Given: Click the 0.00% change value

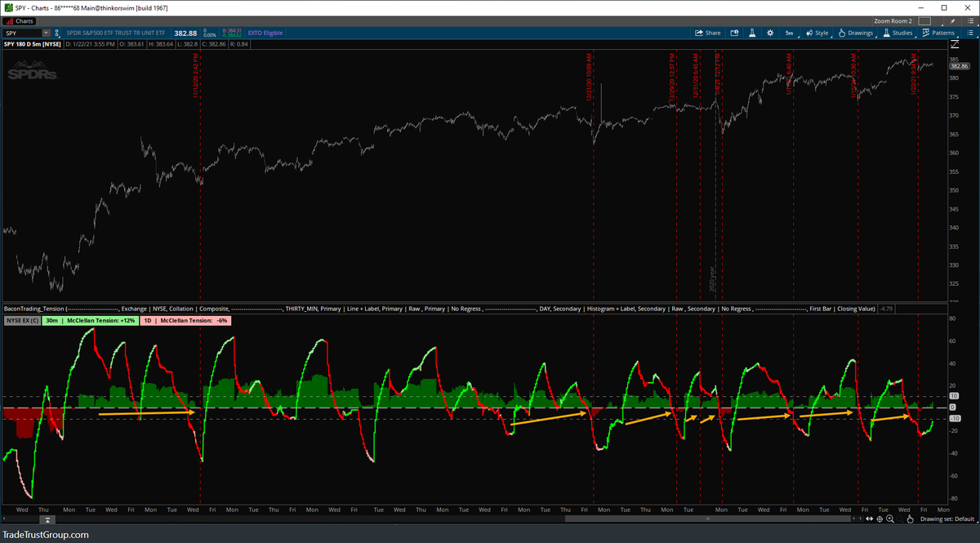Looking at the screenshot, I should (x=209, y=36).
